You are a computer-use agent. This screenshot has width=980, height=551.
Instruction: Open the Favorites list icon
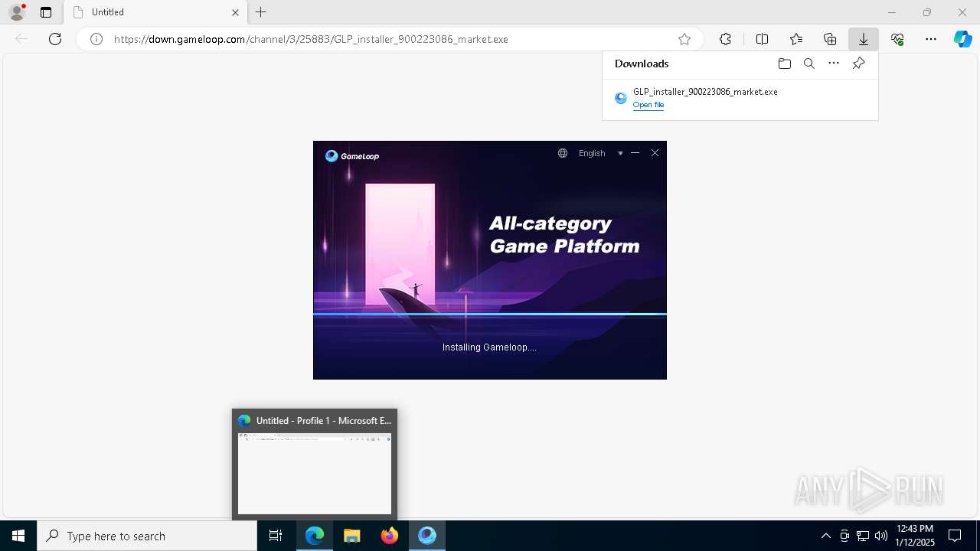tap(796, 39)
